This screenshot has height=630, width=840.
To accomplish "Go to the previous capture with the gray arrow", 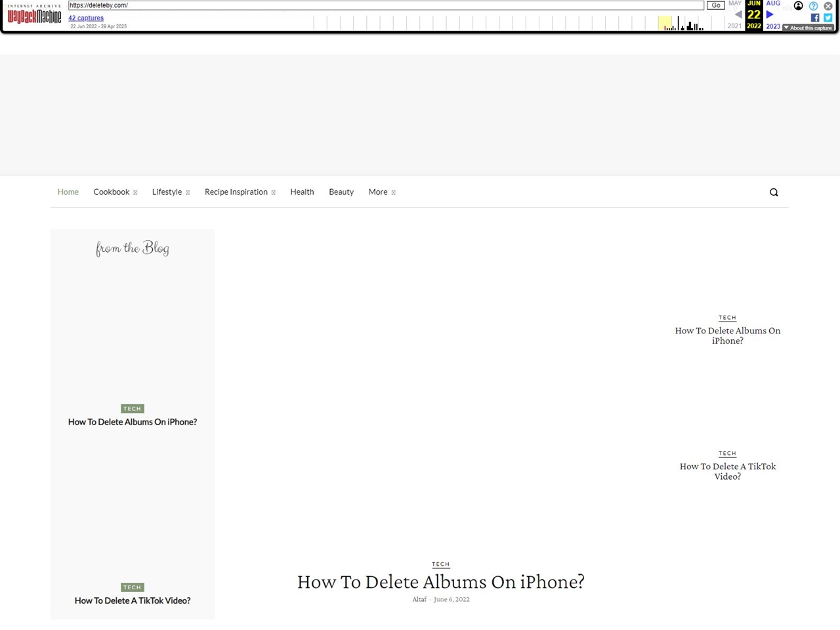I will pos(738,14).
